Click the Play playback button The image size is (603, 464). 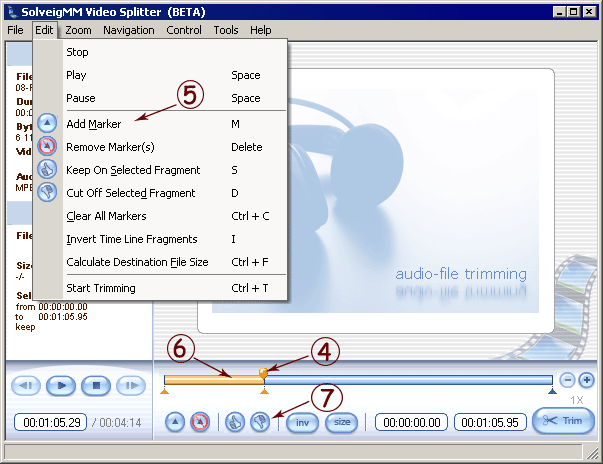(61, 386)
